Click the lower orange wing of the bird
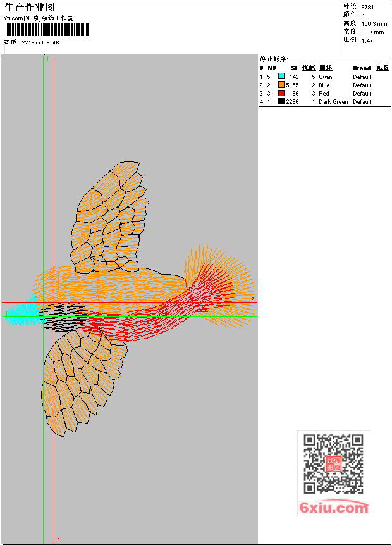 [x=83, y=380]
